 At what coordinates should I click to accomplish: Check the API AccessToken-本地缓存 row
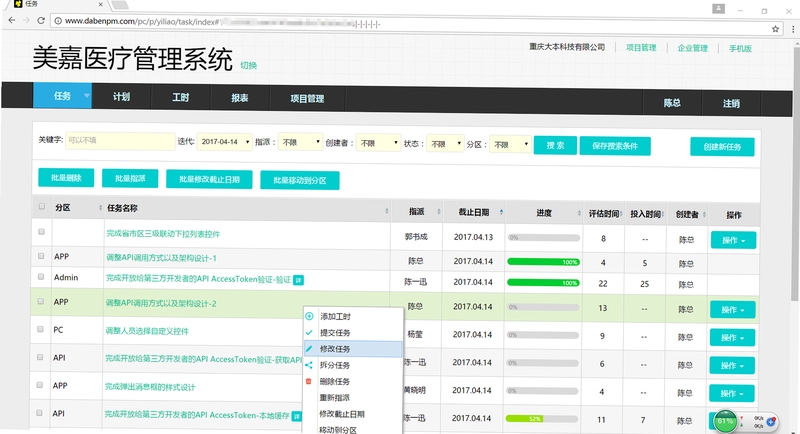click(39, 413)
